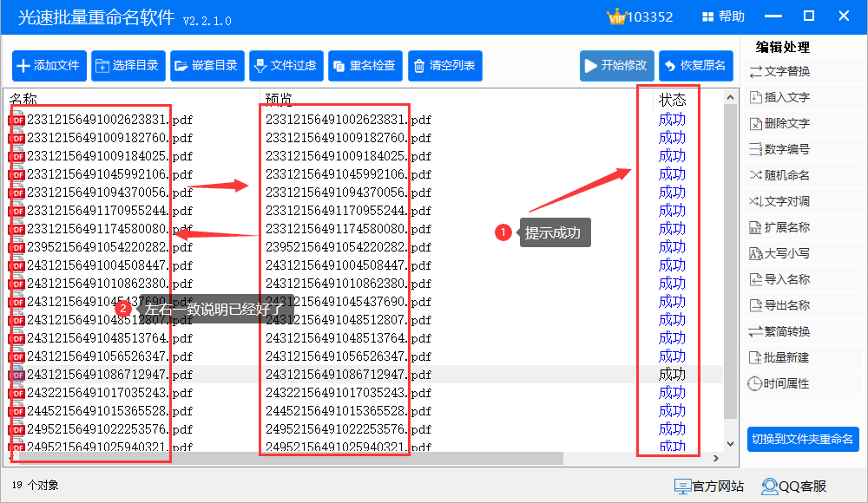The height and width of the screenshot is (503, 868).
Task: Click the 19 个对象 status bar count
Action: pyautogui.click(x=35, y=486)
